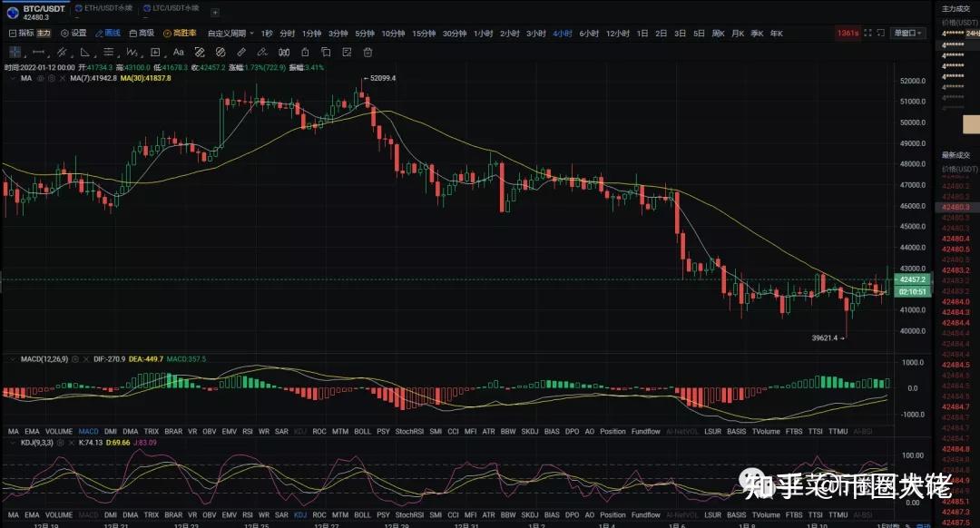
Task: Open the 自定义周期 custom period dropdown
Action: [230, 34]
